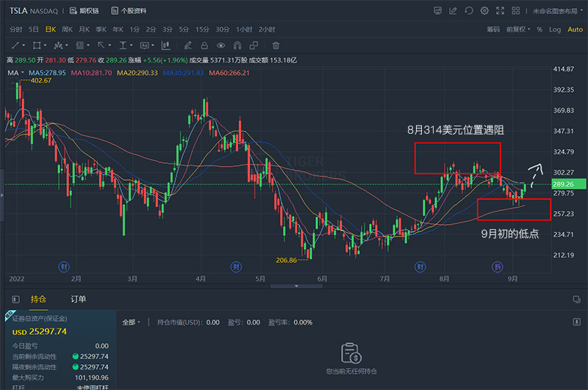The height and width of the screenshot is (390, 588).
Task: Delete drawings with trash icon
Action: coord(276,46)
